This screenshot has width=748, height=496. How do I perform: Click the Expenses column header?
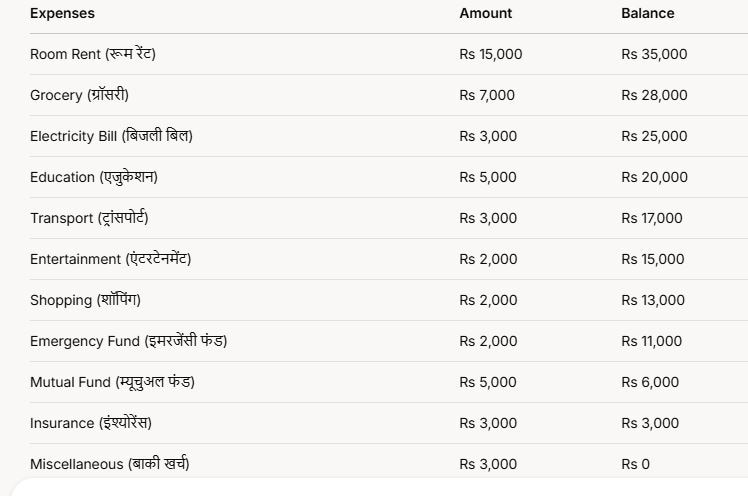tap(62, 13)
